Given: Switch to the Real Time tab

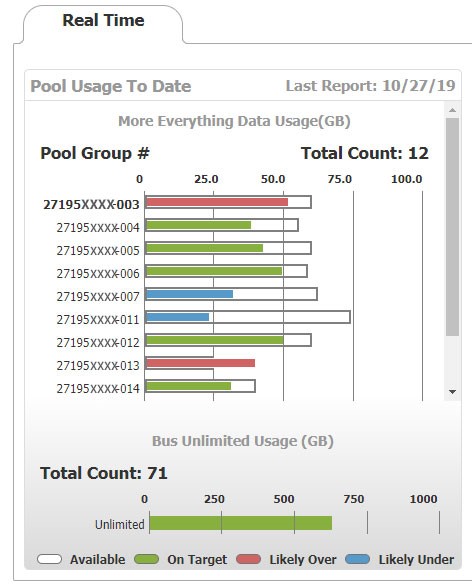Looking at the screenshot, I should pos(103,21).
